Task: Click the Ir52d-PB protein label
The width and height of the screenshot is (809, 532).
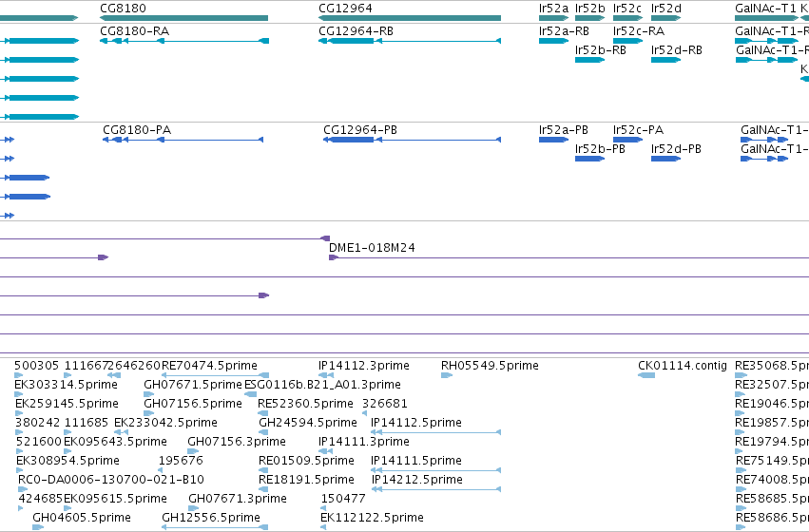Action: tap(677, 149)
